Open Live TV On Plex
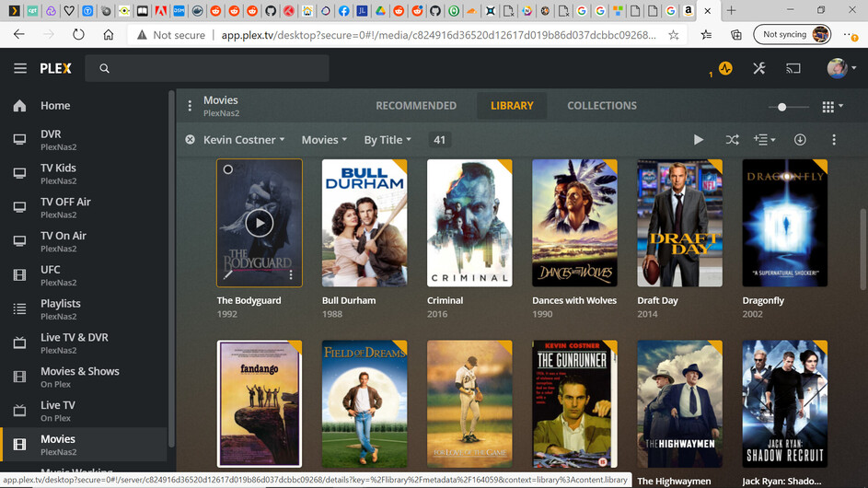 click(x=84, y=411)
